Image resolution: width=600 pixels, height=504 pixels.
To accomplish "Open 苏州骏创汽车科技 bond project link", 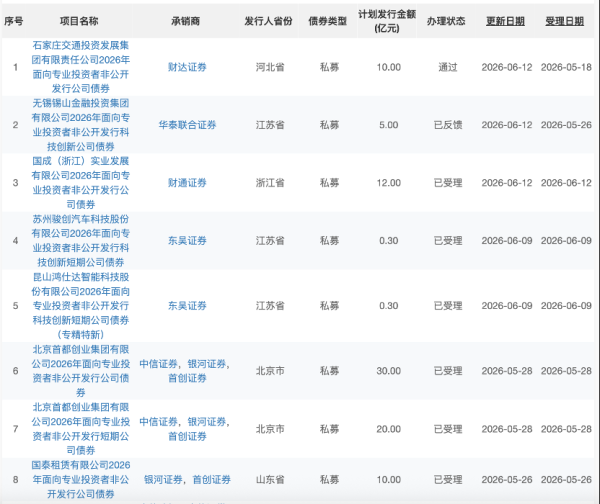I will [x=81, y=241].
